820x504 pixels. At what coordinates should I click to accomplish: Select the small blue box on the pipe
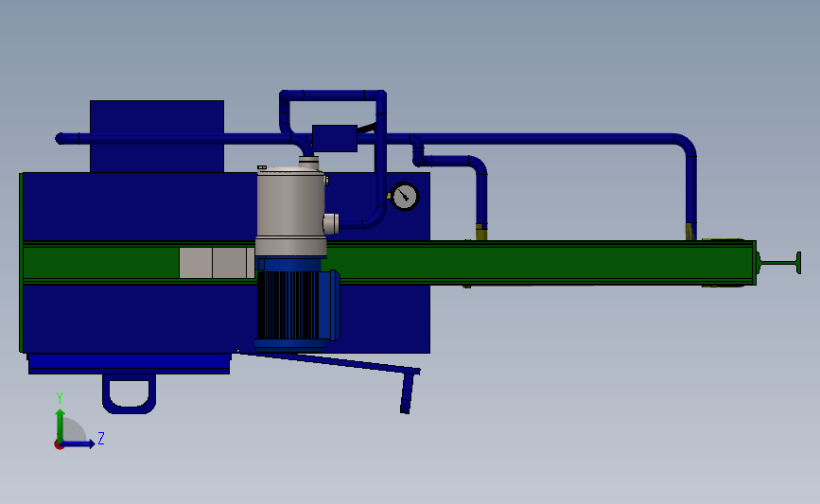(x=335, y=139)
